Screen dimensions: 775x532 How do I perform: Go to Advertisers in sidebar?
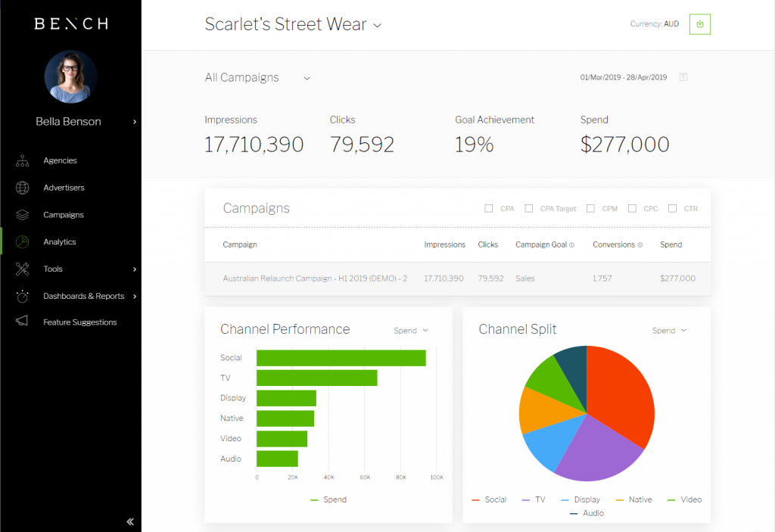[x=64, y=188]
